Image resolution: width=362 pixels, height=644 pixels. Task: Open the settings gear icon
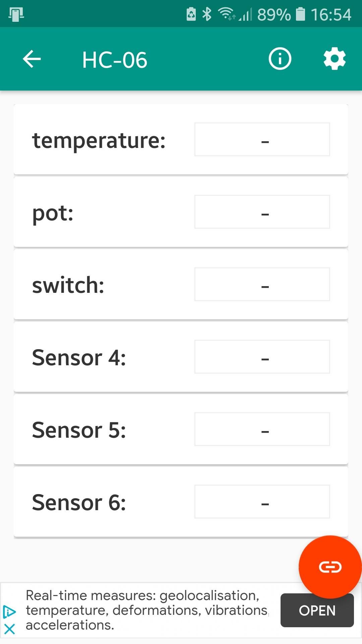pos(335,58)
